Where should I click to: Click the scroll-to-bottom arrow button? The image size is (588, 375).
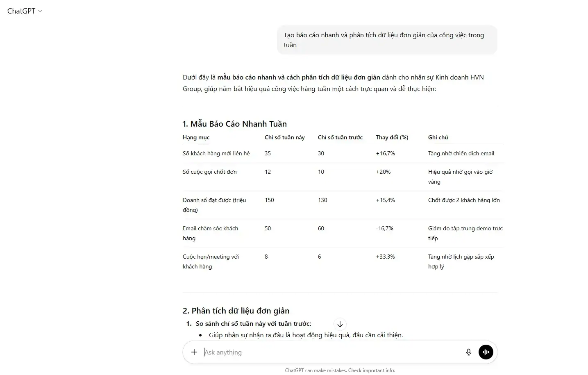click(x=340, y=324)
